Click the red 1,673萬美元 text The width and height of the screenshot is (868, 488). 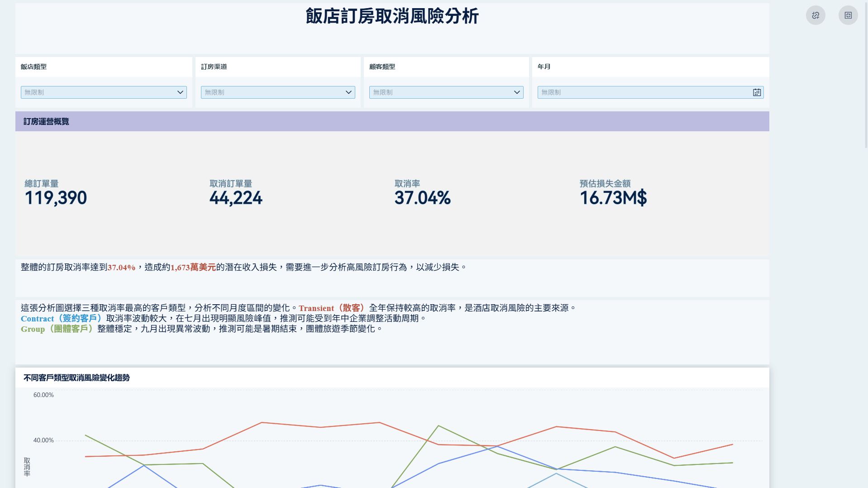tap(193, 268)
